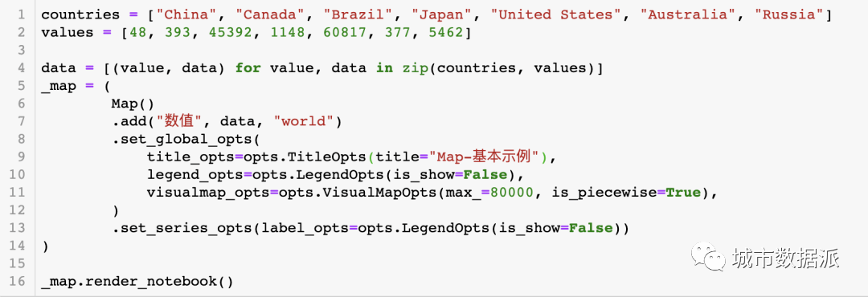Click True after is_piecewise
The image size is (868, 297).
[x=683, y=193]
